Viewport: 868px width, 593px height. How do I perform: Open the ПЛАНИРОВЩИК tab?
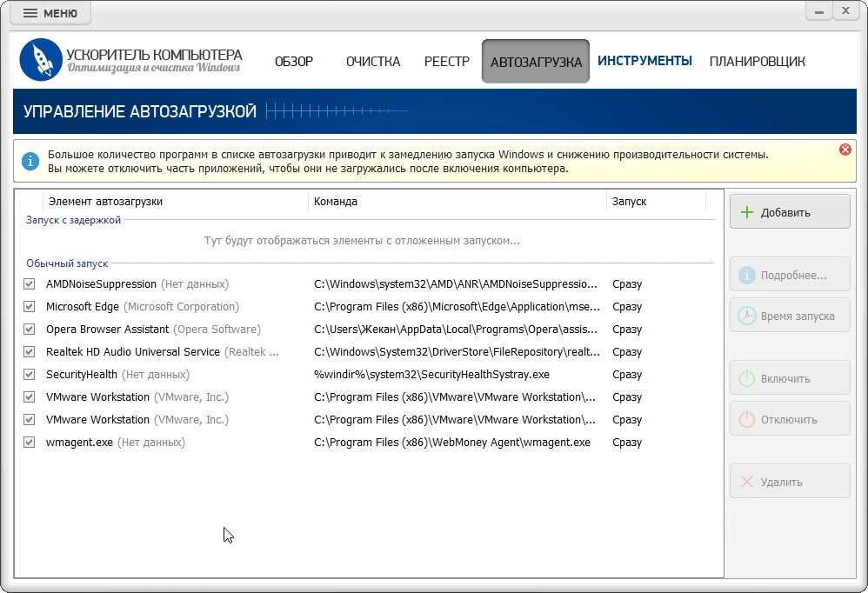coord(758,62)
